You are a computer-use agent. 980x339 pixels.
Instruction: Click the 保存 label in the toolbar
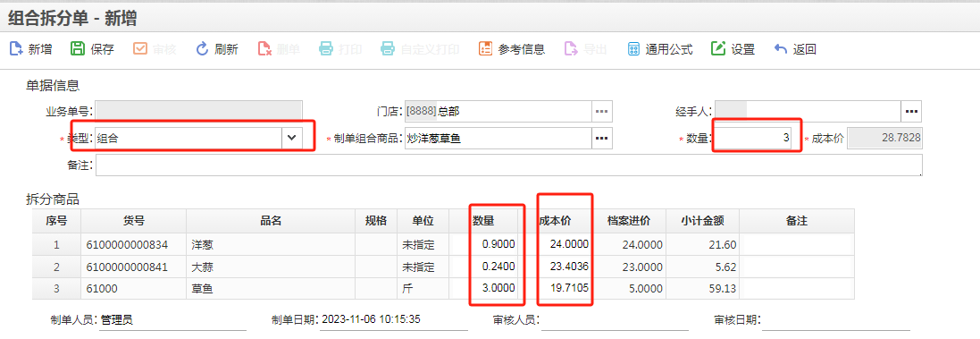coord(103,50)
